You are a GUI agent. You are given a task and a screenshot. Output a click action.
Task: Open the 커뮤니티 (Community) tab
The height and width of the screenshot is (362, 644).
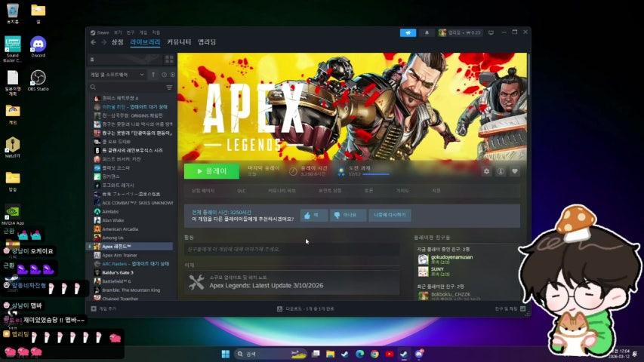coord(179,42)
